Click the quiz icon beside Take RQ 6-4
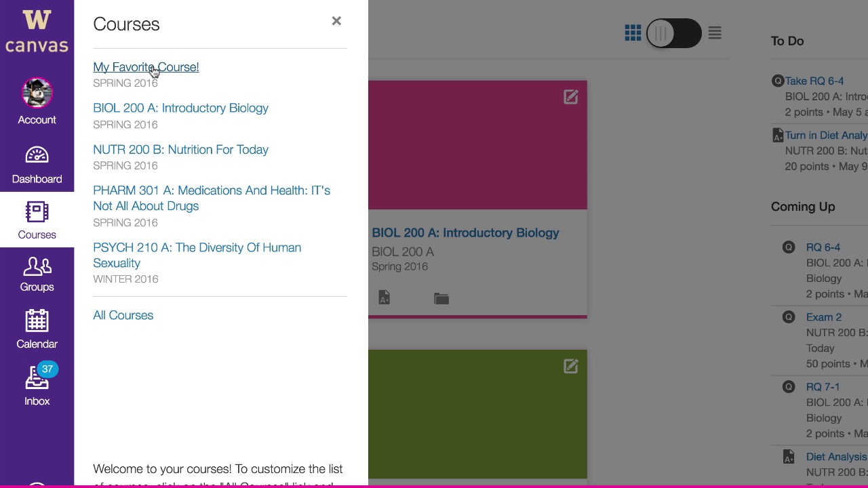Screen dimensions: 868x488 click(x=778, y=81)
